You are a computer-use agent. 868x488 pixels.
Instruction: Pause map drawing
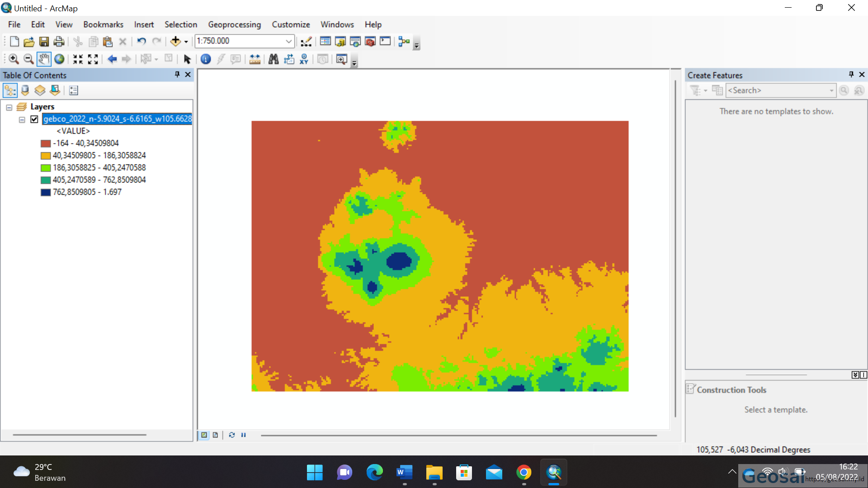244,435
